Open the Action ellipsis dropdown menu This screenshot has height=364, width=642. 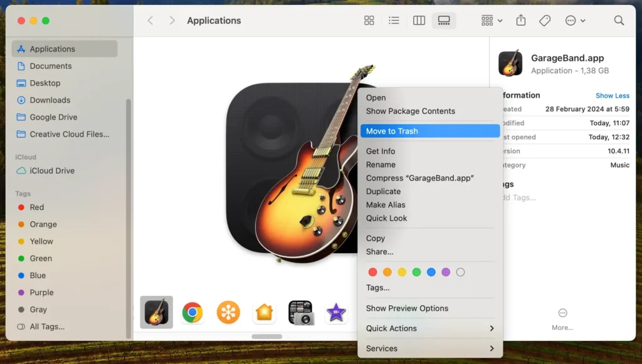point(575,21)
